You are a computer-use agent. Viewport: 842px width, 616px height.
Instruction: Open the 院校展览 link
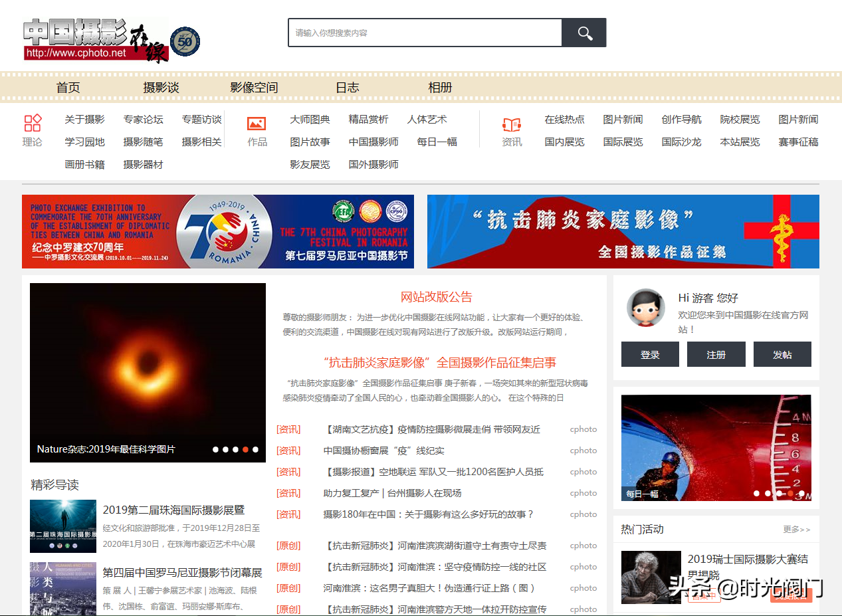click(740, 120)
